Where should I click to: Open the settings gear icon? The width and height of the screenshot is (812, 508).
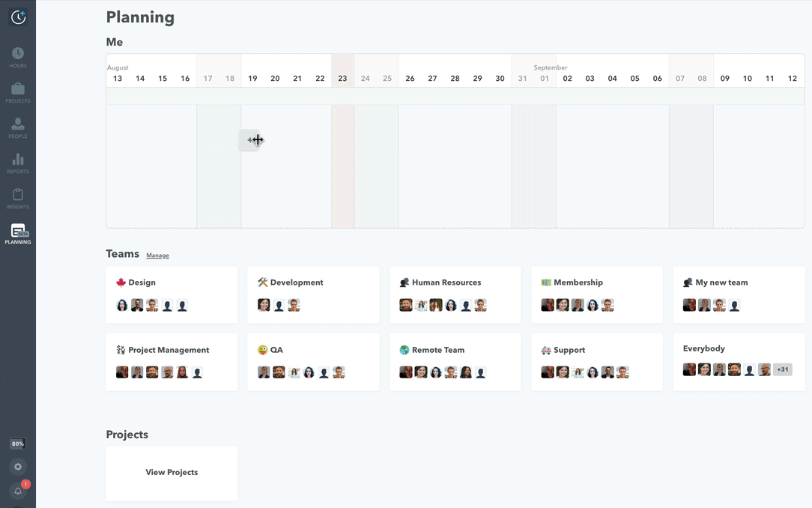coord(18,467)
